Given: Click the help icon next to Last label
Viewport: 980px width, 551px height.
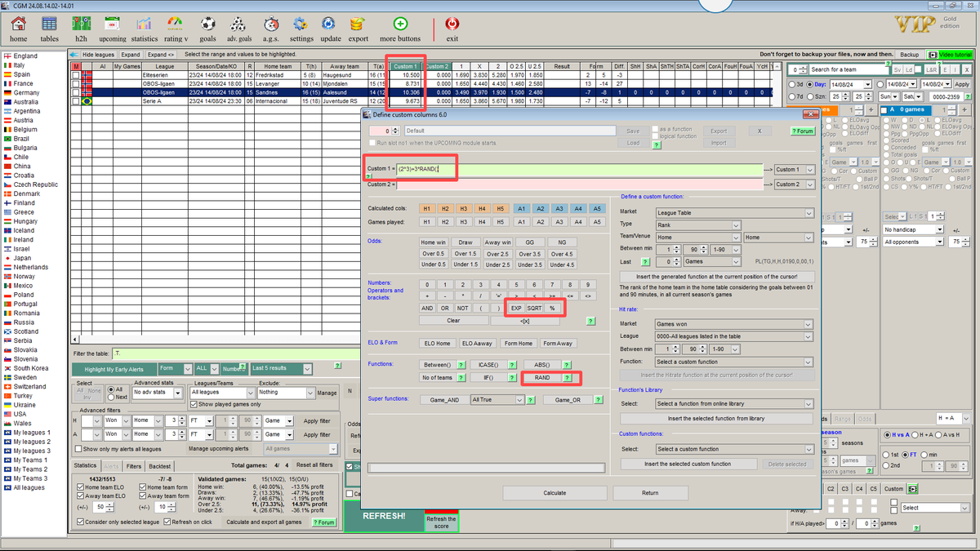Looking at the screenshot, I should (x=646, y=262).
